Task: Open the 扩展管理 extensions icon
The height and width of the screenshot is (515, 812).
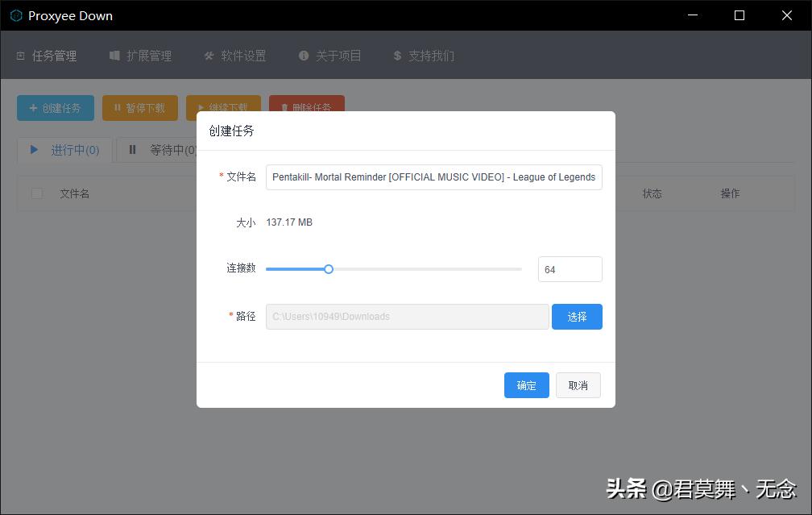Action: (114, 56)
